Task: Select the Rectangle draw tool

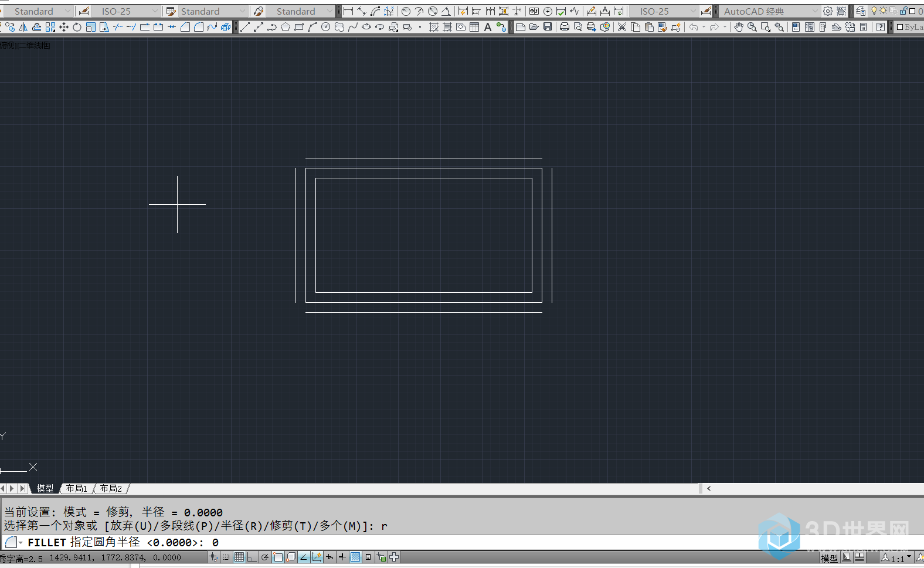Action: click(299, 27)
